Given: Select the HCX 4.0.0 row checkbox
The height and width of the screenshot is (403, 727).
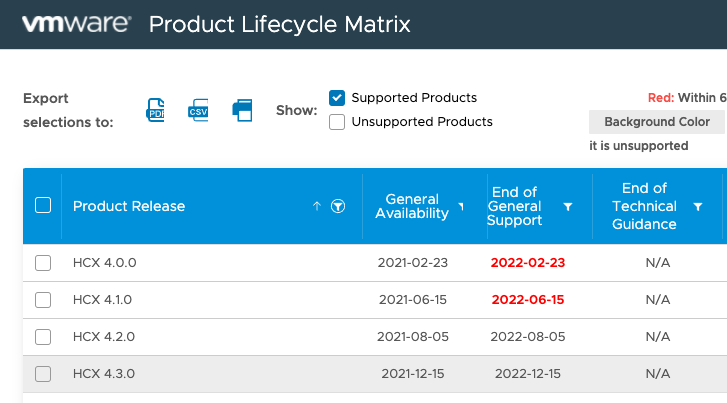Looking at the screenshot, I should tap(43, 263).
